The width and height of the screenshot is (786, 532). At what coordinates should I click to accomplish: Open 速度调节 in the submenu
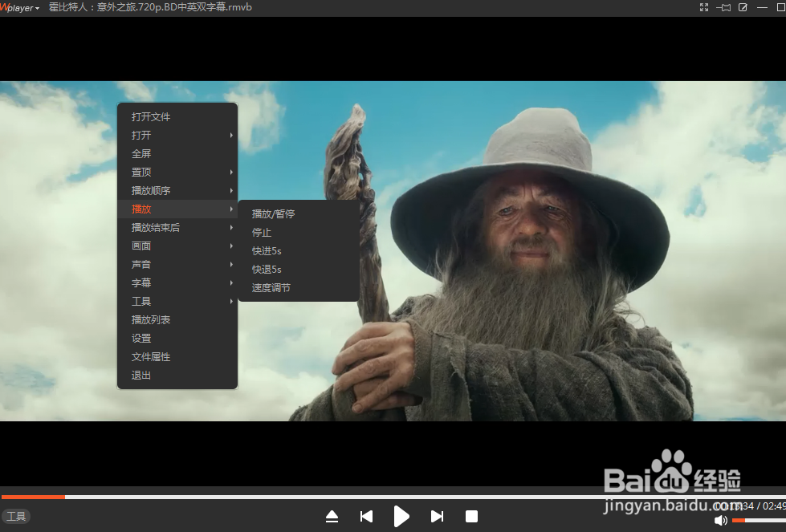click(x=299, y=288)
